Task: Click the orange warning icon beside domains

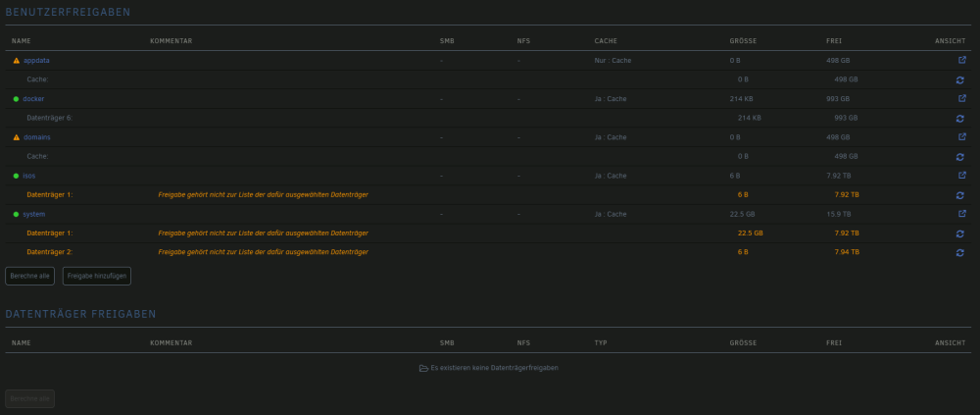Action: pyautogui.click(x=17, y=137)
